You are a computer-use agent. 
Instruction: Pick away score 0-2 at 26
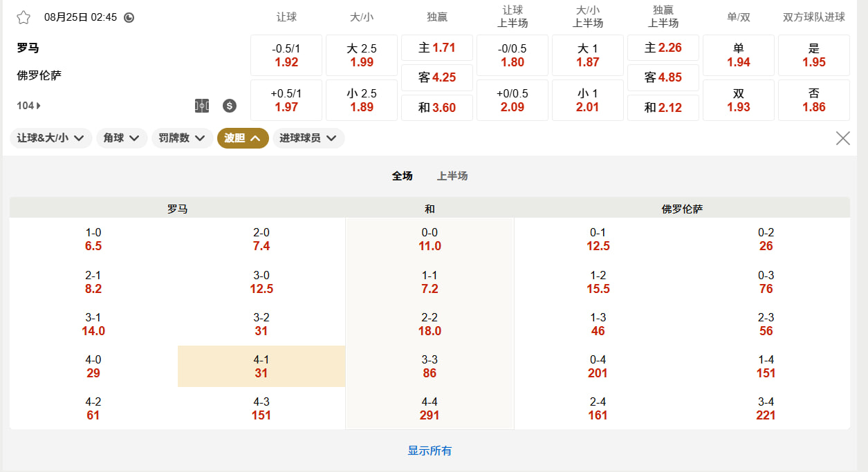point(766,239)
